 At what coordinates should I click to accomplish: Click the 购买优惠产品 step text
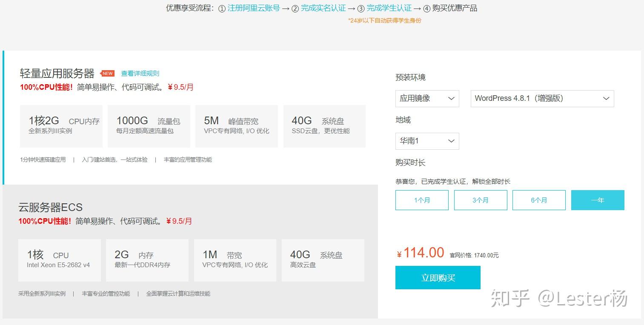pyautogui.click(x=455, y=8)
